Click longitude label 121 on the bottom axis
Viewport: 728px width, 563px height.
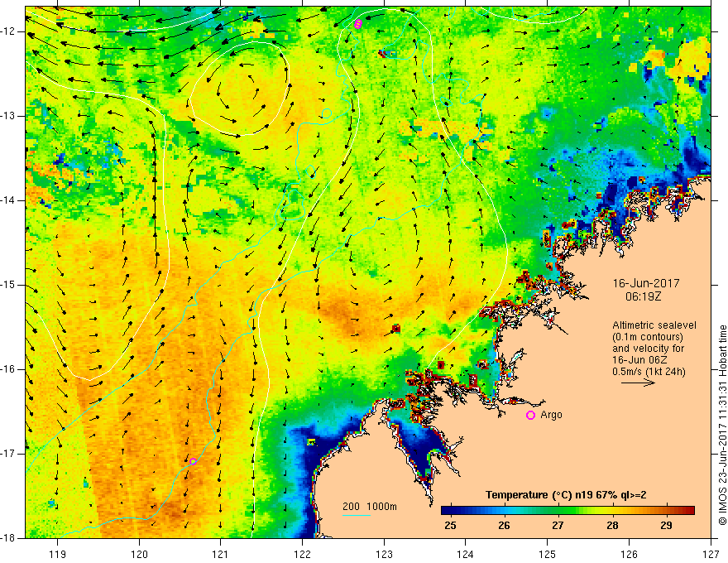point(221,555)
